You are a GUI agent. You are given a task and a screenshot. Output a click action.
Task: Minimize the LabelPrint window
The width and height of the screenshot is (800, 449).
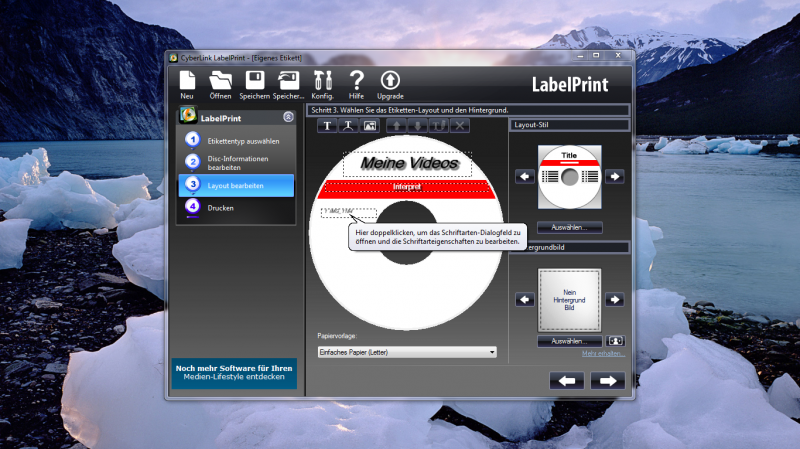pos(581,55)
